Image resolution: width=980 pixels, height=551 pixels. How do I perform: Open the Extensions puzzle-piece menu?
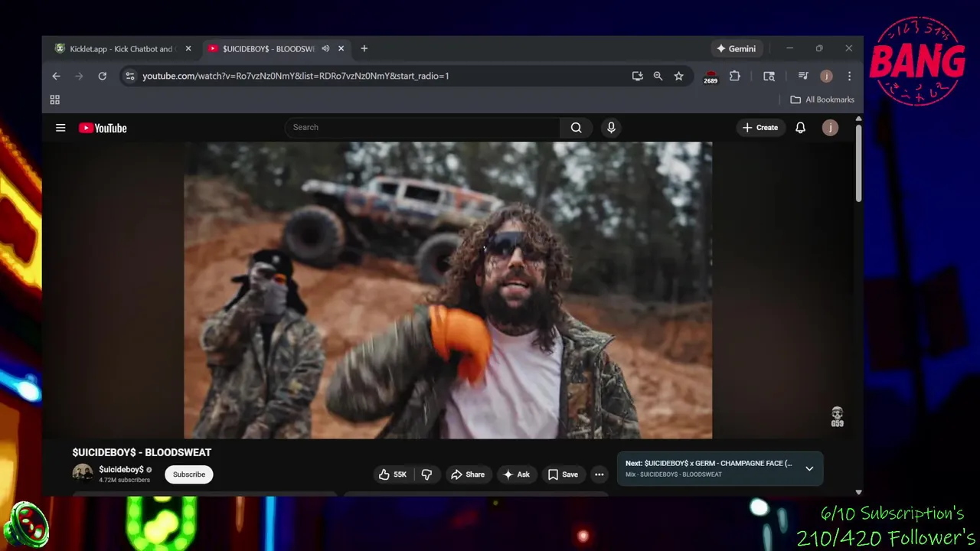735,76
